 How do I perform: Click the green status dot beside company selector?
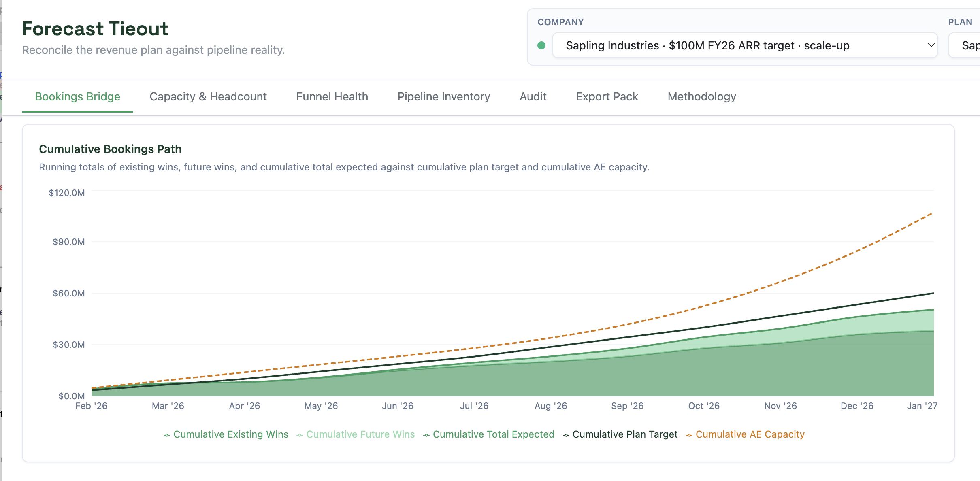point(541,45)
